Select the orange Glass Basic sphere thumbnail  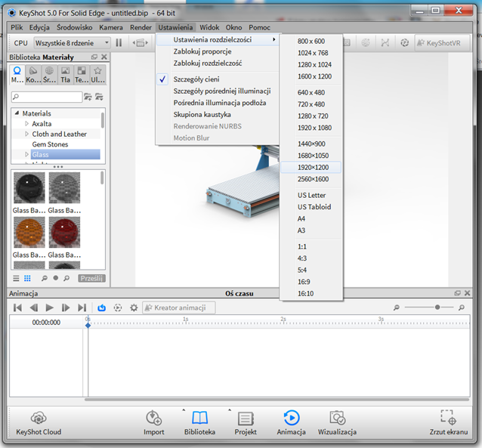(x=29, y=232)
